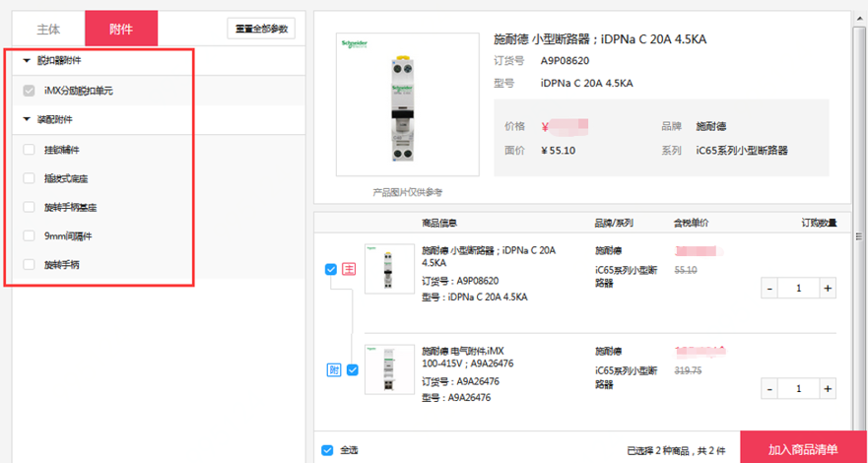Click 订货号：A9A26476 in the accessory row
Viewport: 868px width, 463px height.
(460, 381)
